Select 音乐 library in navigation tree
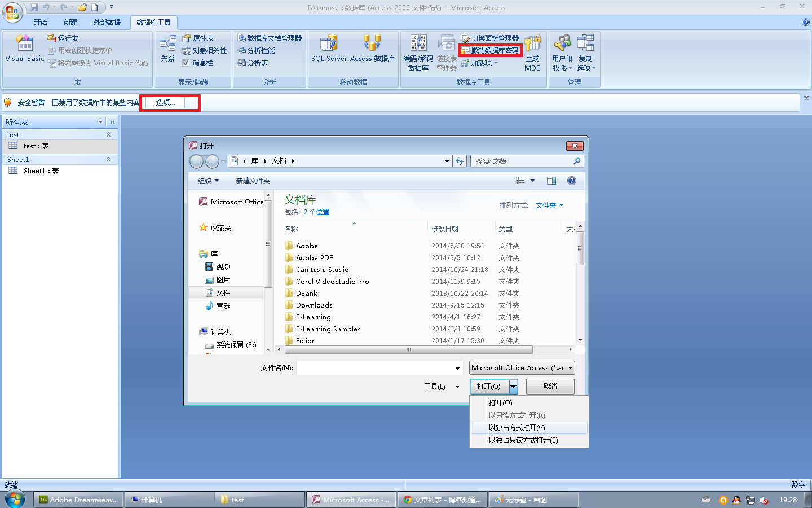 (x=223, y=306)
